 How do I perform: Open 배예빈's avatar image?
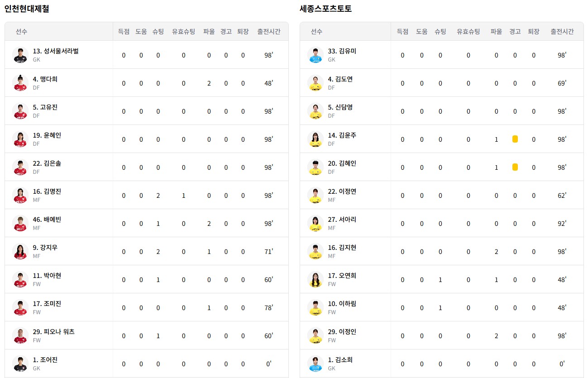coord(20,223)
